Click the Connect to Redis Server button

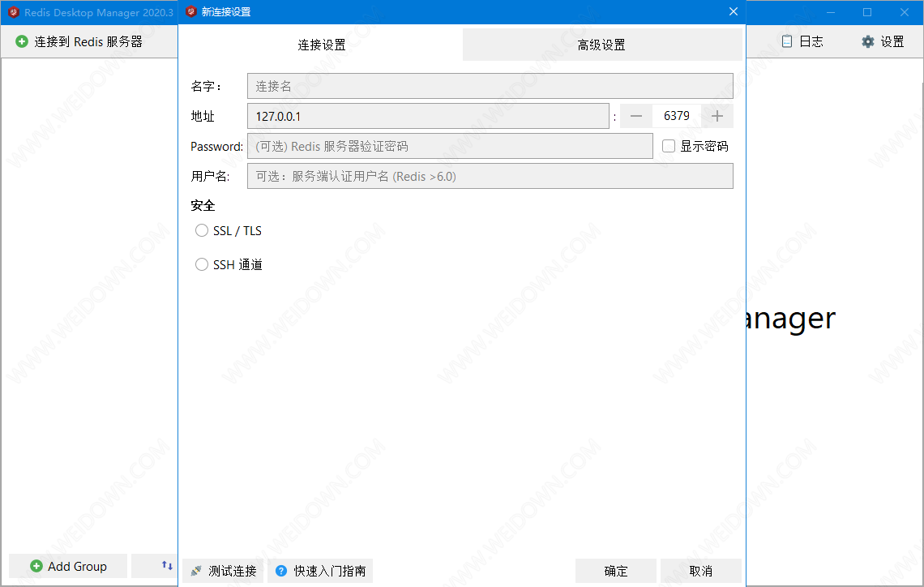click(x=79, y=41)
